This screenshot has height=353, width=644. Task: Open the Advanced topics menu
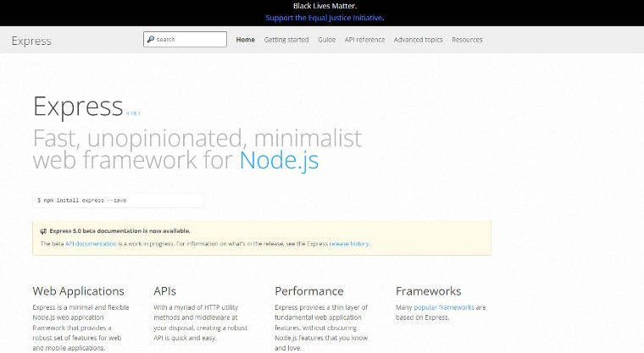[418, 40]
